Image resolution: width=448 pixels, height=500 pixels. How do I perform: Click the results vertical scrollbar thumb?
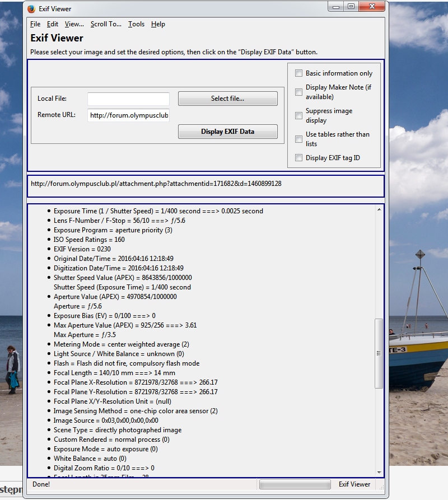pyautogui.click(x=379, y=353)
